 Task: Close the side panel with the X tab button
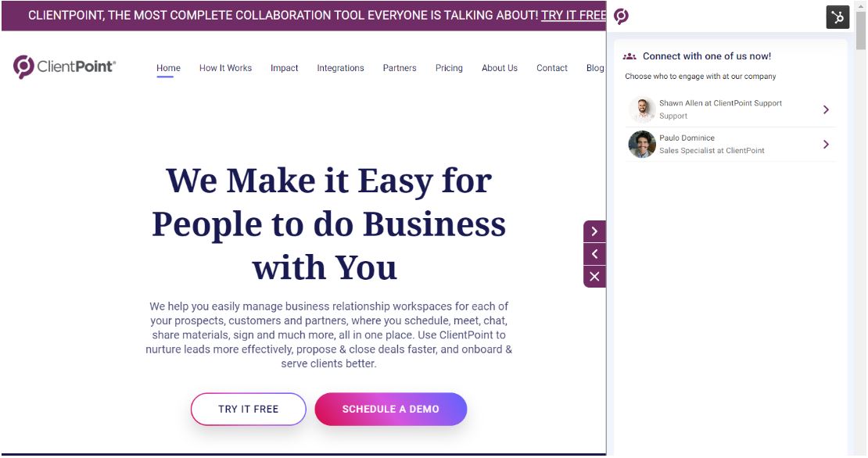tap(594, 277)
